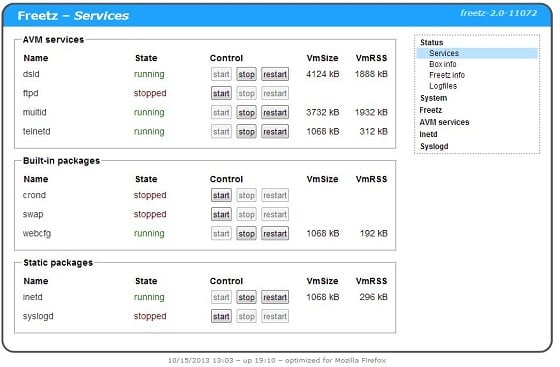
Task: Select the inetd package name
Action: (x=32, y=297)
